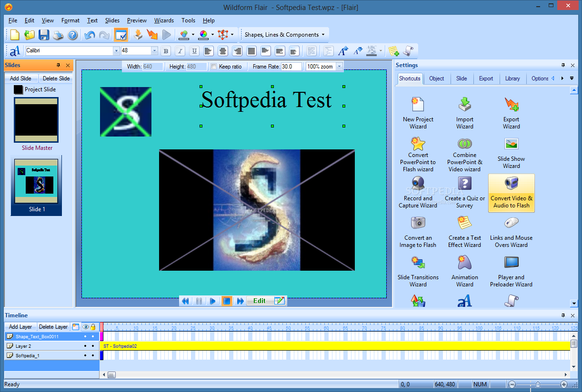Click the zoom slider handle in status bar
Screen dimensions: 582x392
click(x=538, y=384)
